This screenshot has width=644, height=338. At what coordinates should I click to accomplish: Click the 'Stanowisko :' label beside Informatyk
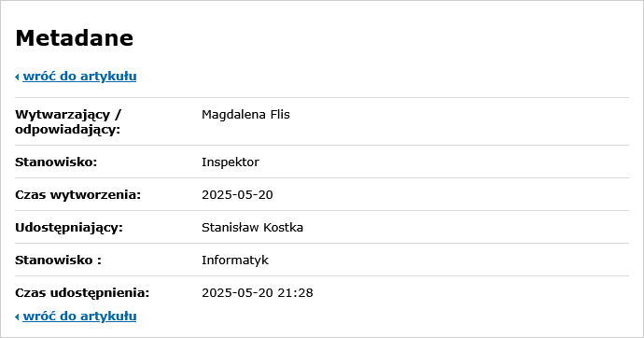pos(58,261)
